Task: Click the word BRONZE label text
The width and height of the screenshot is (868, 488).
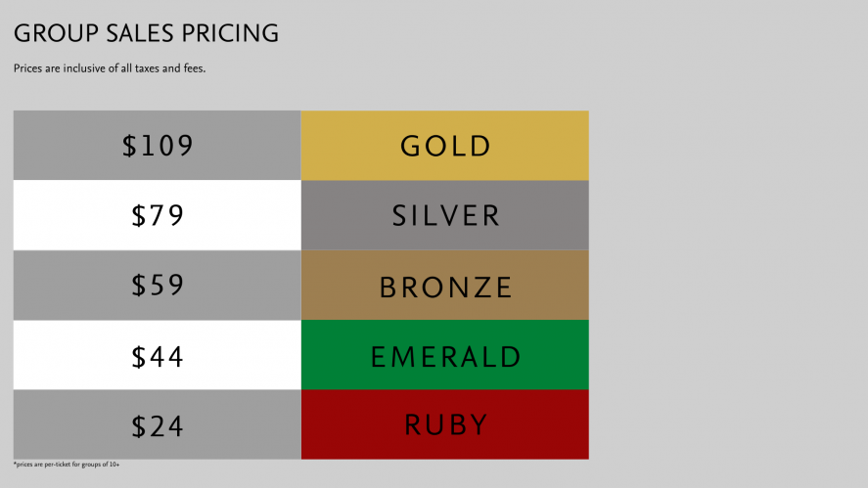Action: click(445, 288)
